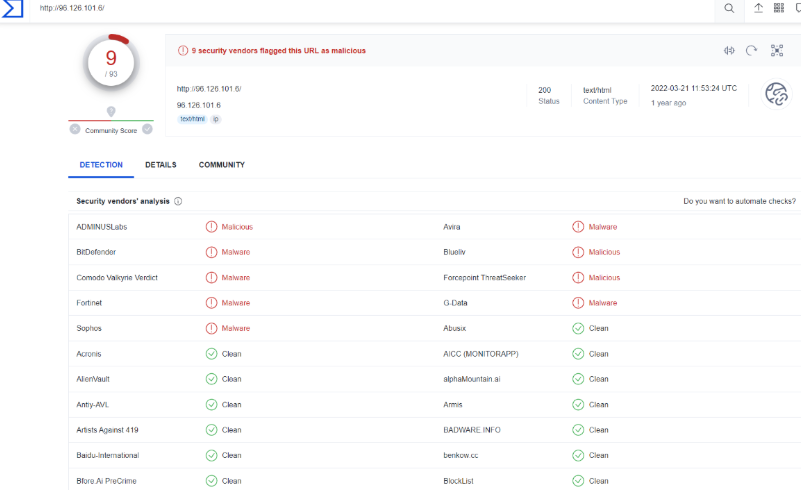Click the URL relations globe-link icon
The height and width of the screenshot is (490, 801).
[x=776, y=94]
